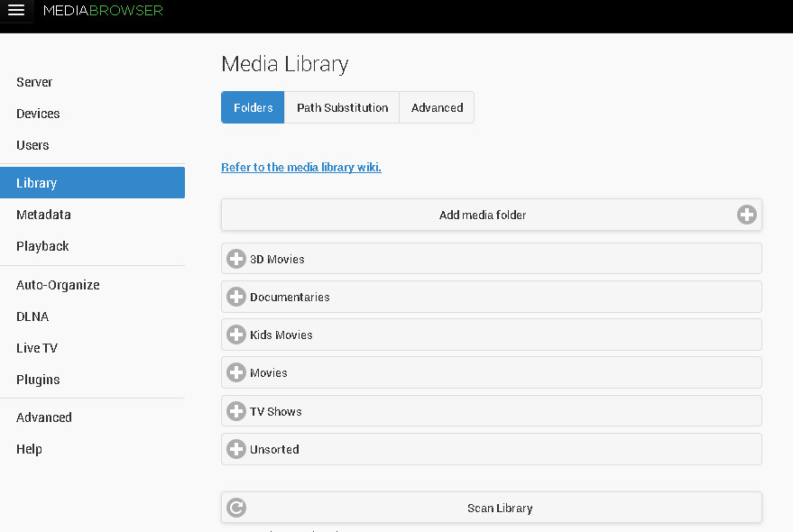Open the hamburger menu icon
This screenshot has height=532, width=793.
(x=16, y=12)
